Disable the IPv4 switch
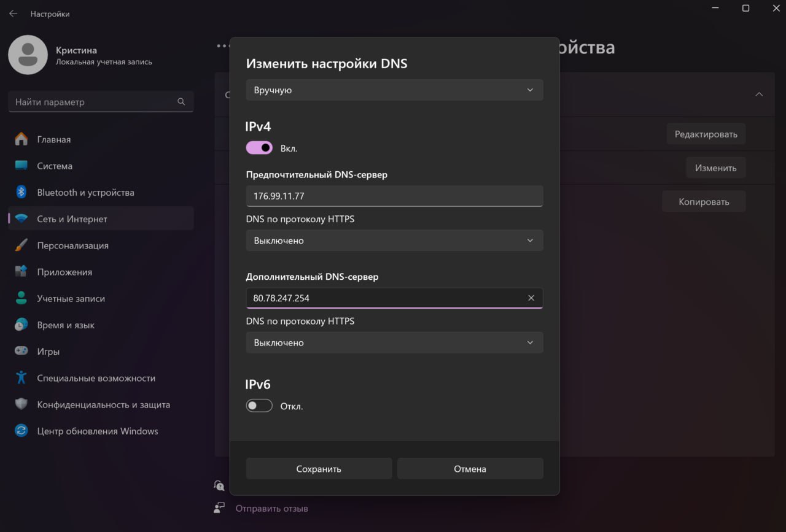Viewport: 786px width, 532px height. pyautogui.click(x=259, y=147)
